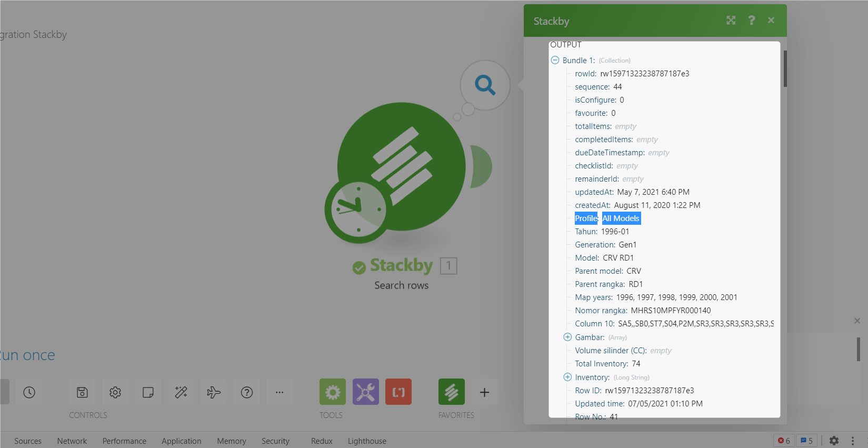Collapse the Bundle 1 collection
The image size is (868, 448).
click(555, 61)
